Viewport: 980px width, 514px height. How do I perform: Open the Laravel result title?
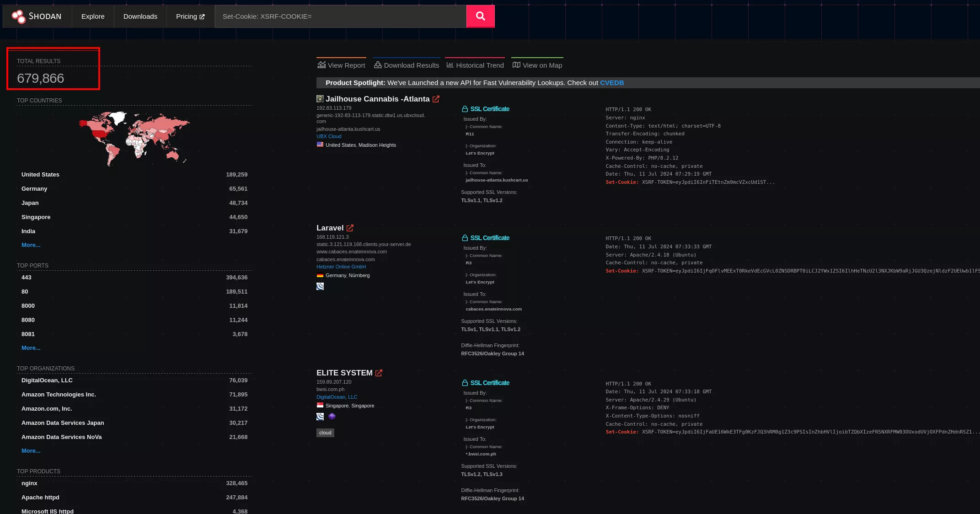click(330, 228)
